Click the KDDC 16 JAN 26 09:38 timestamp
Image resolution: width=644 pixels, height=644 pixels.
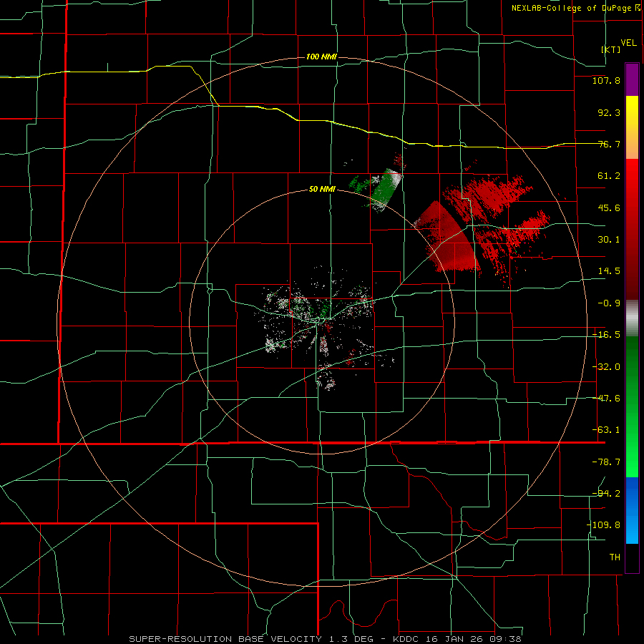[457, 639]
